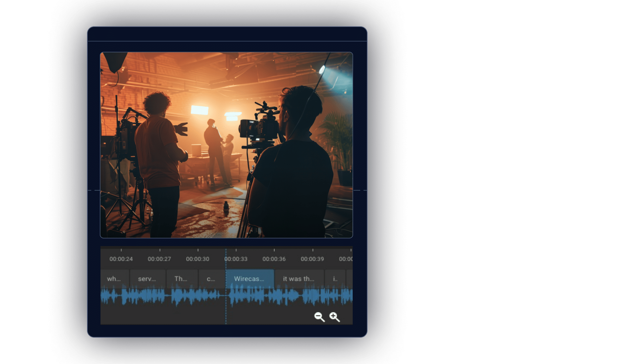Click the zoom out magnifier icon

tap(318, 317)
